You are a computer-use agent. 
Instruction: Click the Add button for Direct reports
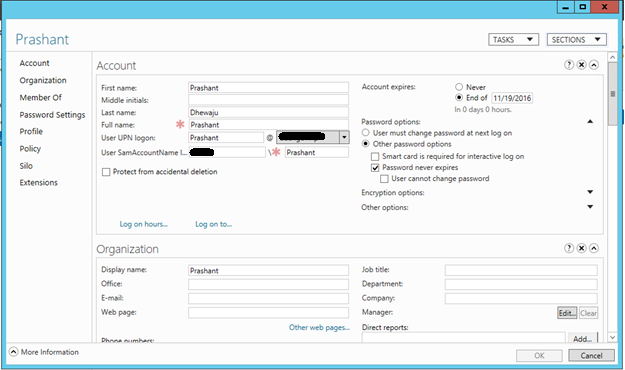[x=582, y=339]
